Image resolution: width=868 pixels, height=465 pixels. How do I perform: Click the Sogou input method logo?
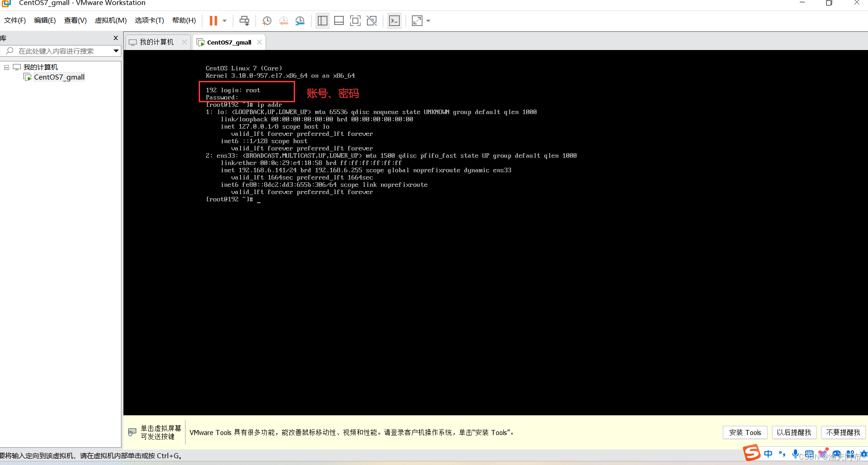(752, 453)
